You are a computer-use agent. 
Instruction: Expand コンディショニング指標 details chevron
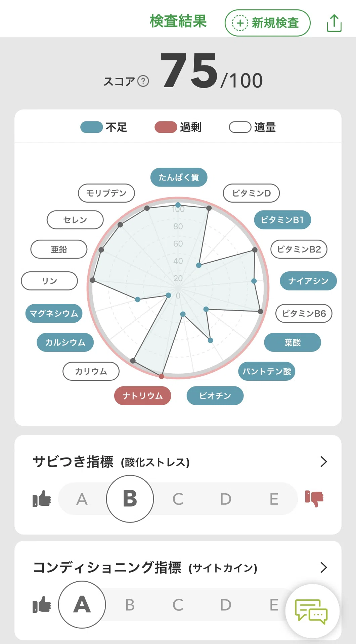324,567
